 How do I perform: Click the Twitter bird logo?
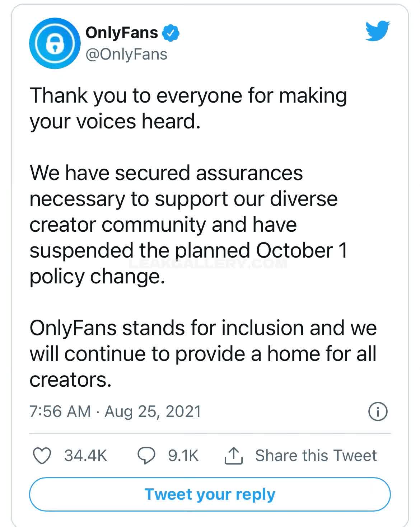point(378,31)
